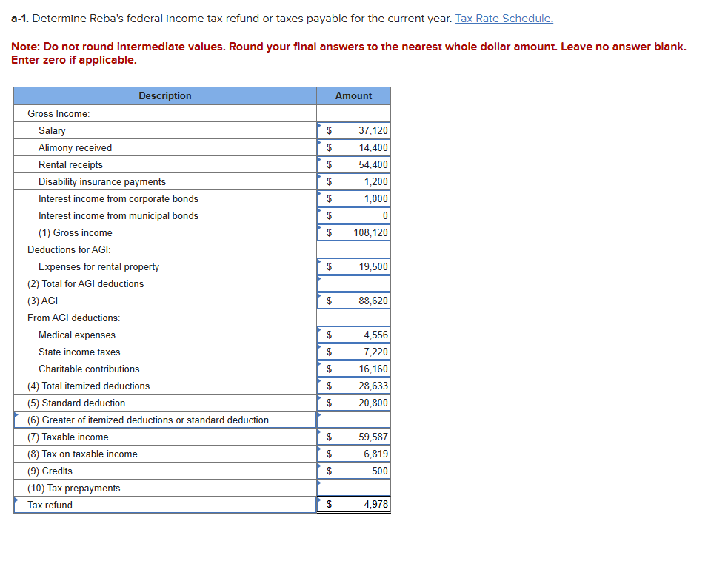The height and width of the screenshot is (564, 728).
Task: Select the empty Tax prepayments amount field
Action: (x=353, y=488)
